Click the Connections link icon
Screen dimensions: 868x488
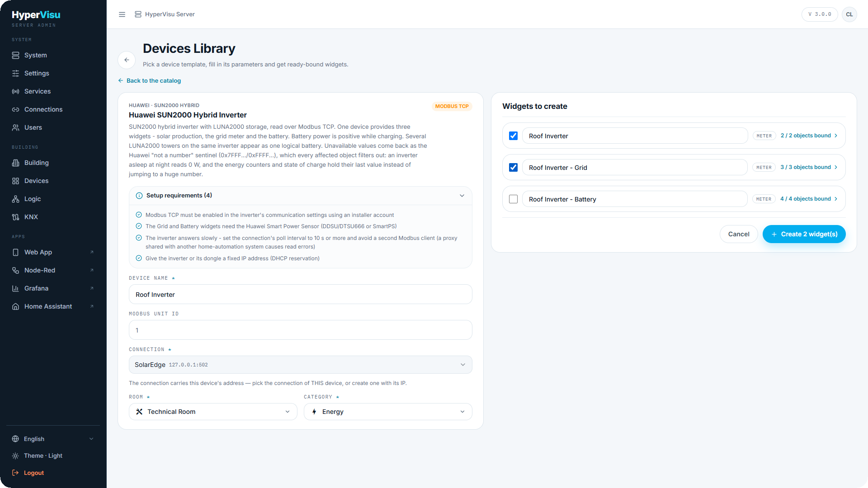click(15, 109)
